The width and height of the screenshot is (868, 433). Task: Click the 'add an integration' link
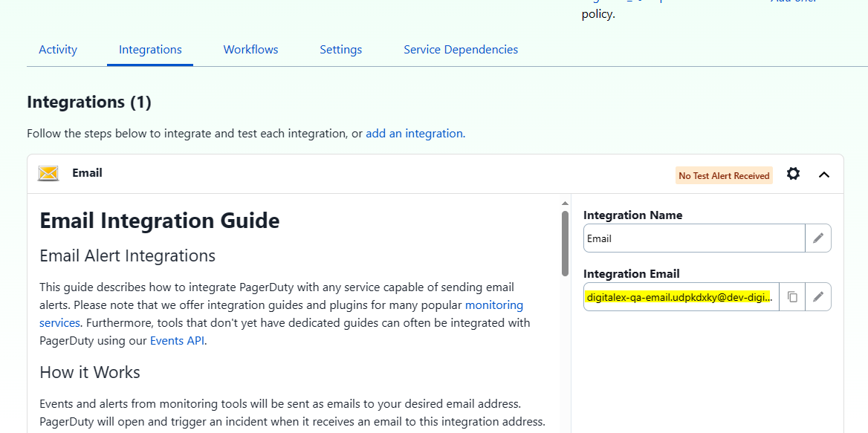click(415, 134)
